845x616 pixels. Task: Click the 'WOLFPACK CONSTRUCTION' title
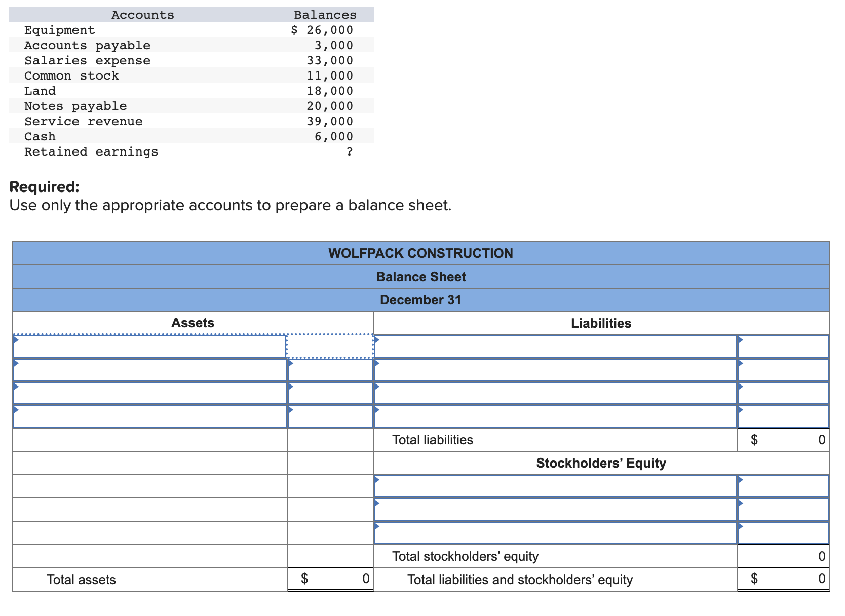coord(420,253)
